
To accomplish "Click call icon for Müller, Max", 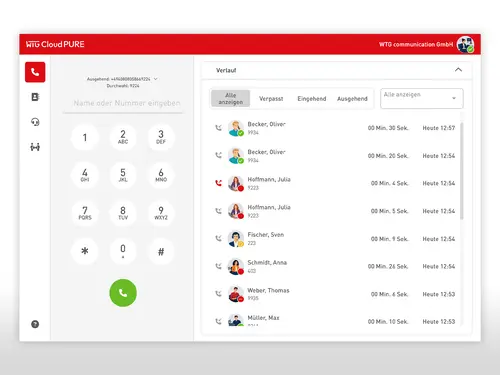I will [x=218, y=321].
